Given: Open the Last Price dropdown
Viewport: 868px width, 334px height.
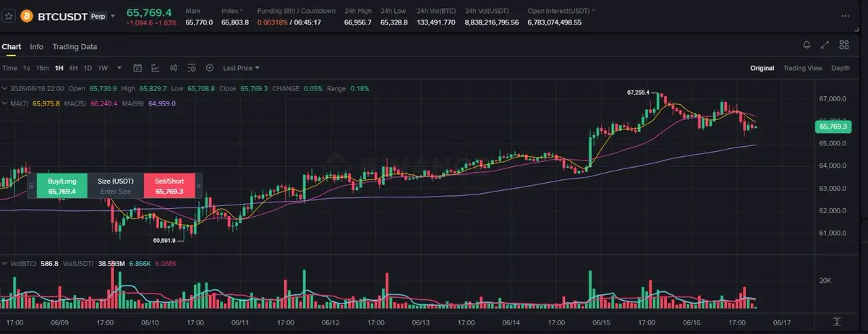Looking at the screenshot, I should pyautogui.click(x=241, y=68).
